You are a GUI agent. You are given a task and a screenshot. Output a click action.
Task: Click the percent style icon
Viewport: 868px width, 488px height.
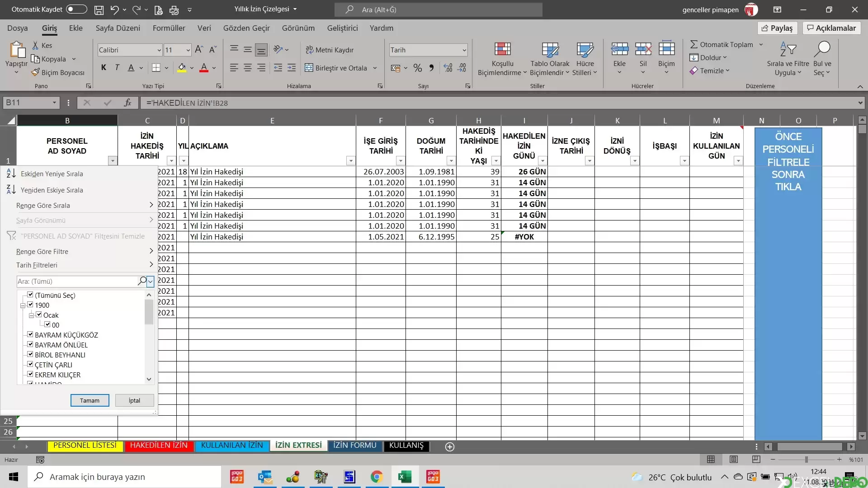pos(418,68)
